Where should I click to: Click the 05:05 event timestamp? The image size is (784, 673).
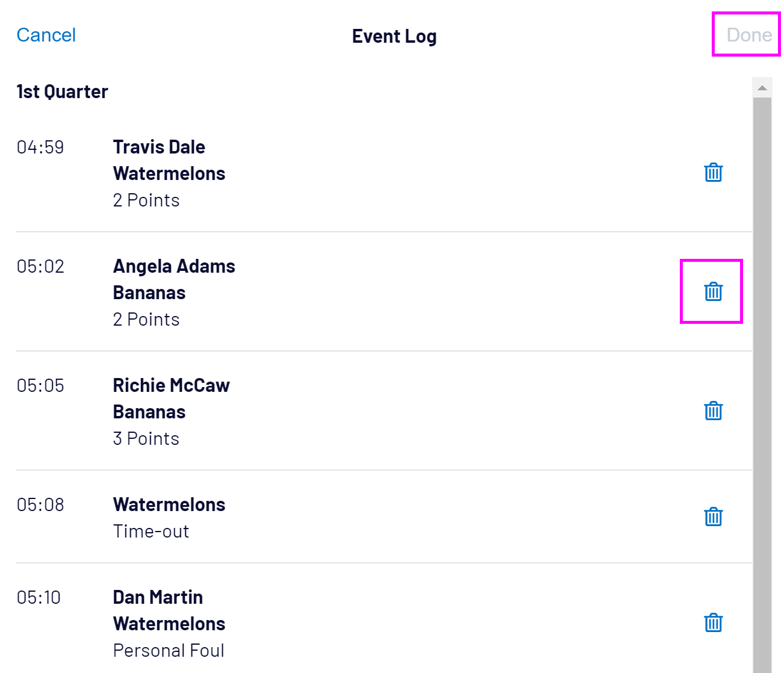pos(40,386)
